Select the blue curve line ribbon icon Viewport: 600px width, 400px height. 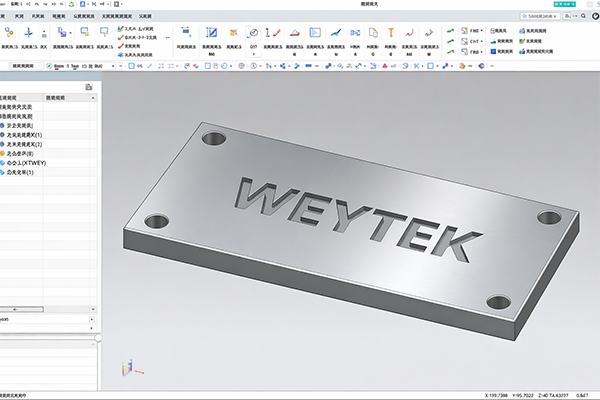point(336,33)
